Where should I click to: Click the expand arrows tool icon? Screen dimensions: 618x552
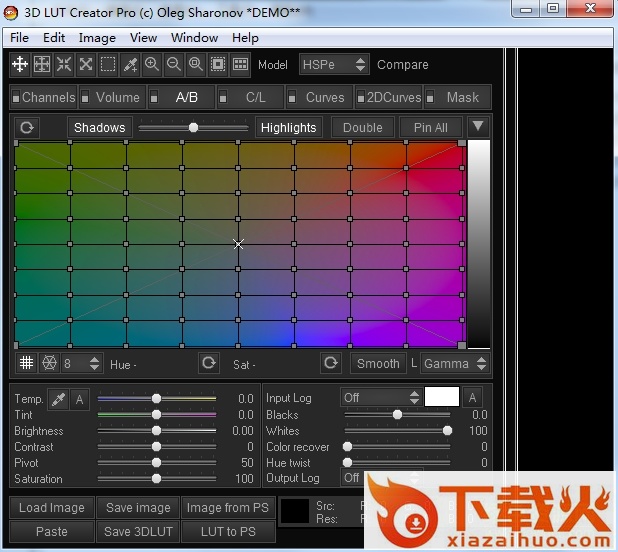pos(86,64)
